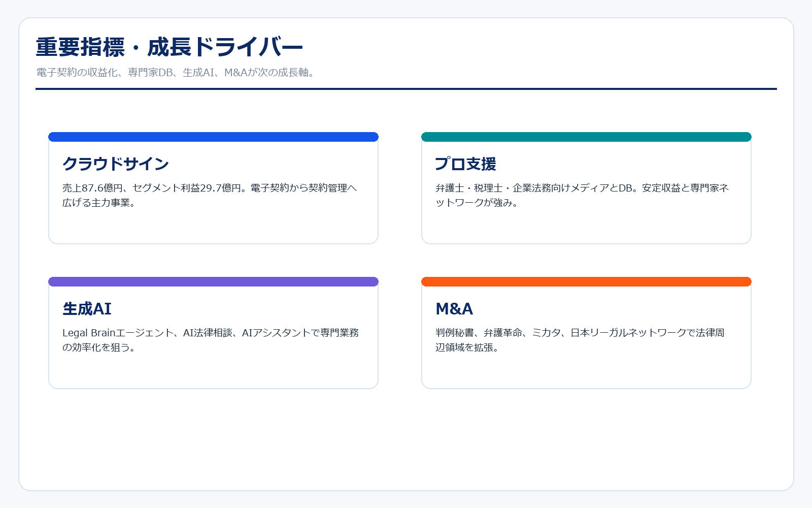Image resolution: width=812 pixels, height=508 pixels.
Task: Click the M&A card heading
Action: pos(454,308)
